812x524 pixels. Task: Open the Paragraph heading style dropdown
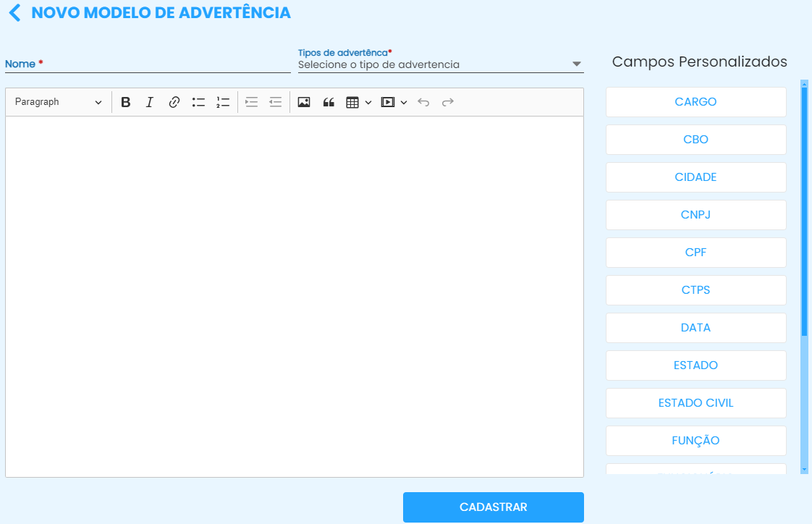(x=58, y=102)
